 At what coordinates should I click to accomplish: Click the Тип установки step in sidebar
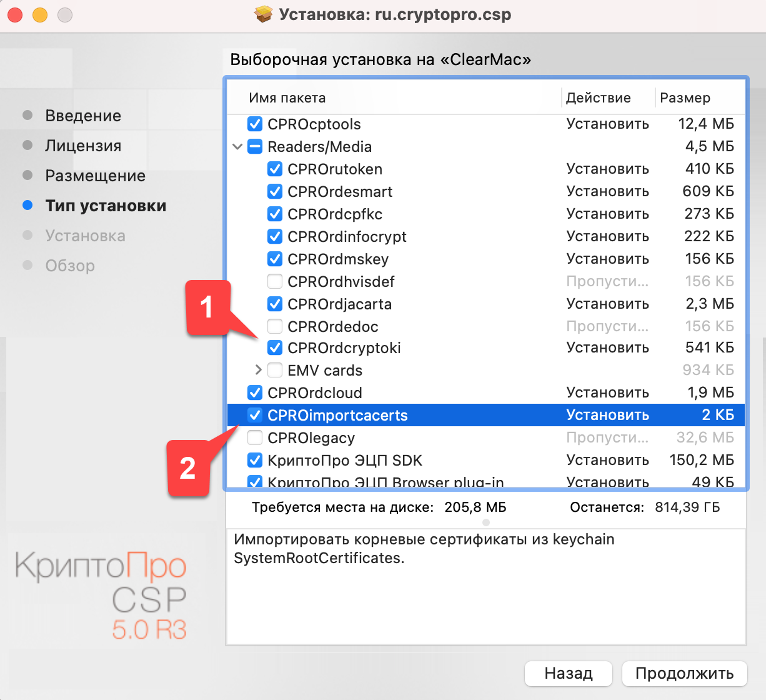pos(106,206)
